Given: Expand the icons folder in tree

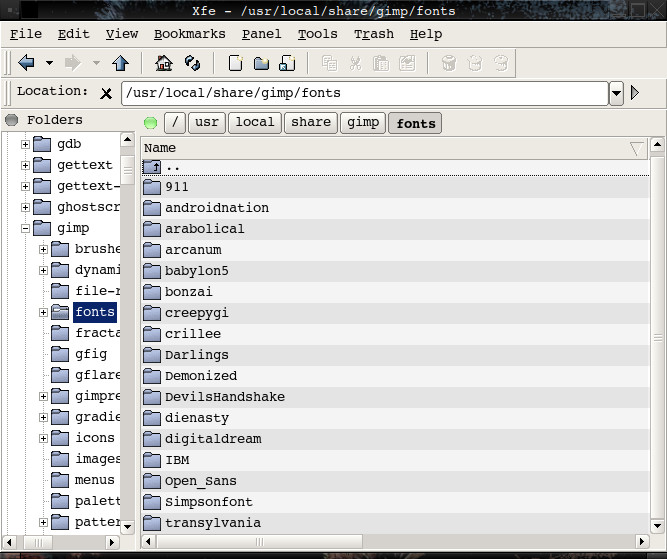Looking at the screenshot, I should click(43, 438).
